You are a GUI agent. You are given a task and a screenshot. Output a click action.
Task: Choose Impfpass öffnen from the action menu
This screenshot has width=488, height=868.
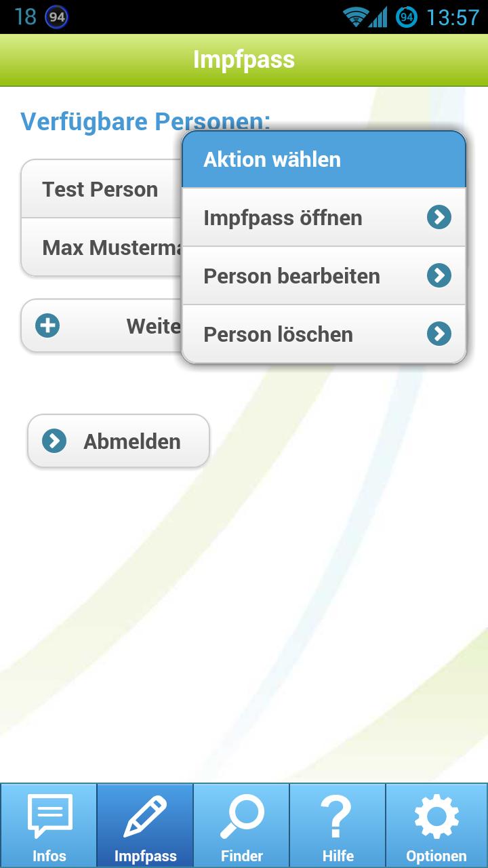283,218
